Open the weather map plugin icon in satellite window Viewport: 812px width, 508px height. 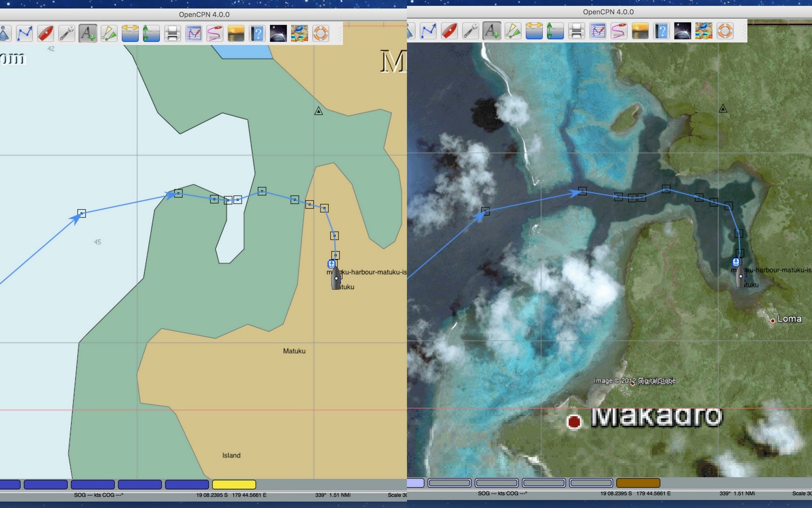pyautogui.click(x=703, y=31)
